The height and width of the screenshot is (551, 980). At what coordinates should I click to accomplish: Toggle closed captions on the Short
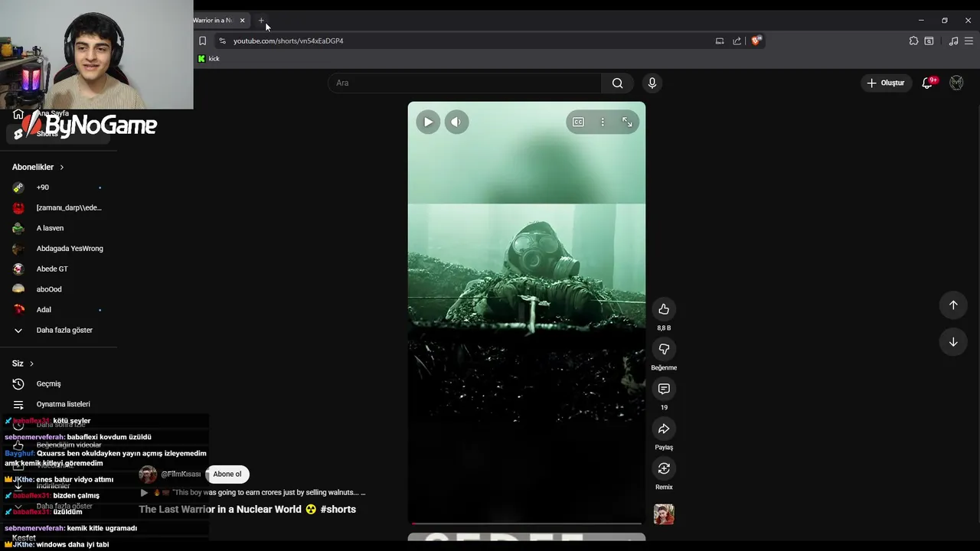[578, 122]
